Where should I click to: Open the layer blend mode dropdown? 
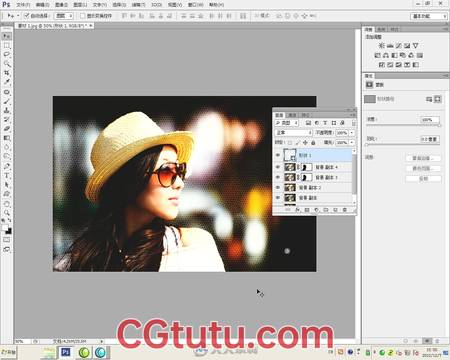pyautogui.click(x=293, y=133)
